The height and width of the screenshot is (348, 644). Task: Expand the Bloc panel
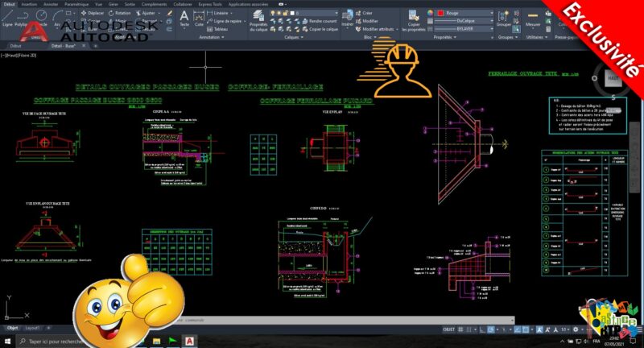pyautogui.click(x=370, y=37)
